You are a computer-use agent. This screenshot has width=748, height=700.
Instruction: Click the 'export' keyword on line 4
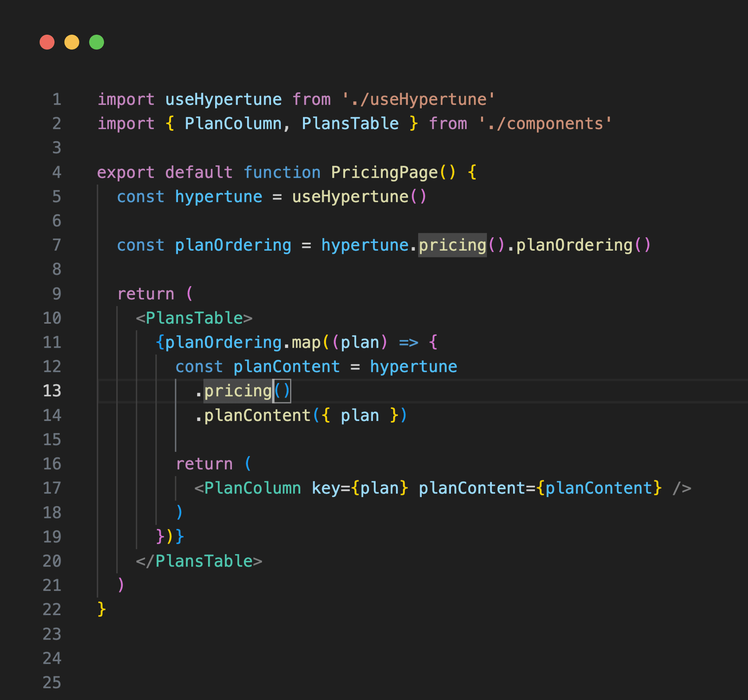coord(125,172)
